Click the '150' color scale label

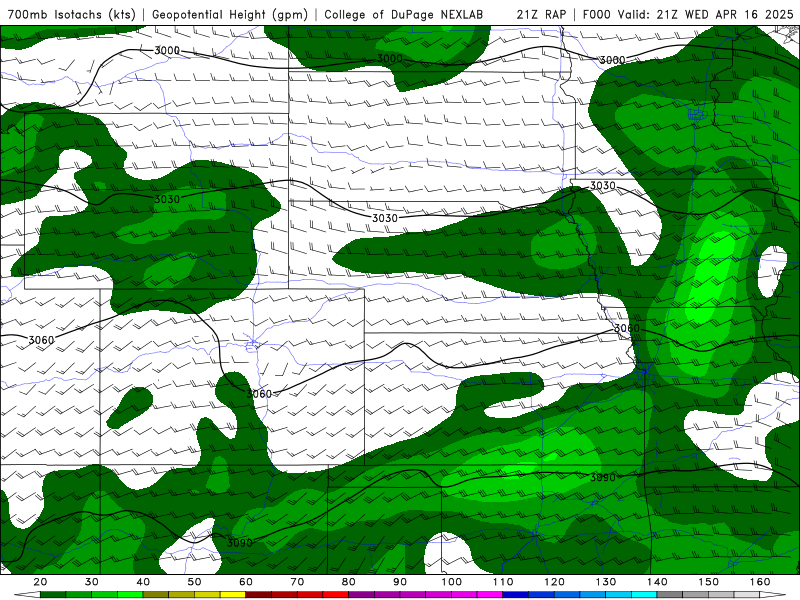coord(709,582)
